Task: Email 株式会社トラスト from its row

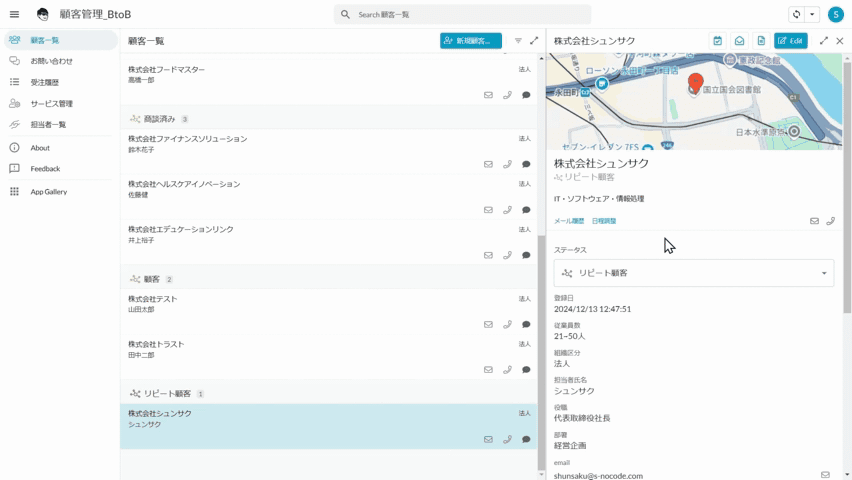Action: coord(488,370)
